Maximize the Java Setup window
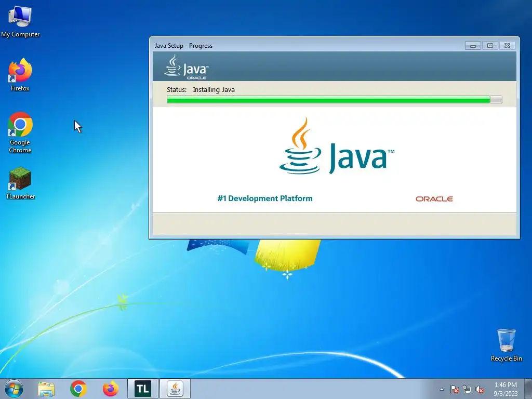The height and width of the screenshot is (399, 532). pos(490,46)
